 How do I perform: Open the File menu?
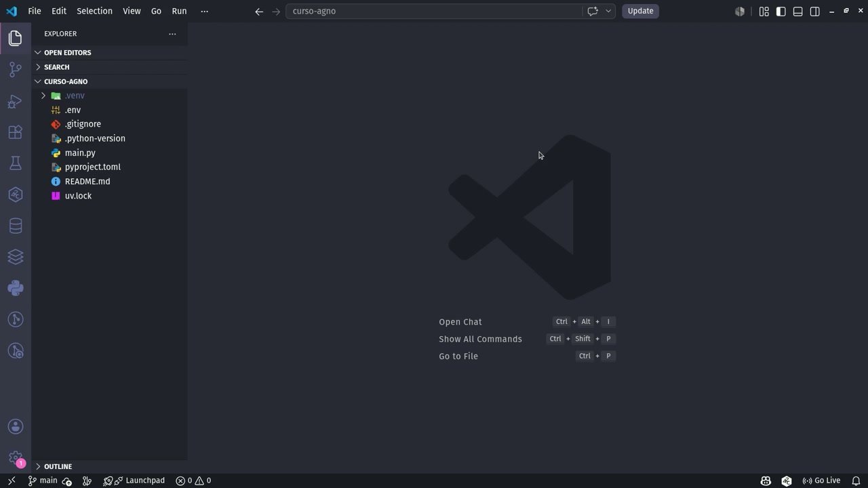click(35, 11)
